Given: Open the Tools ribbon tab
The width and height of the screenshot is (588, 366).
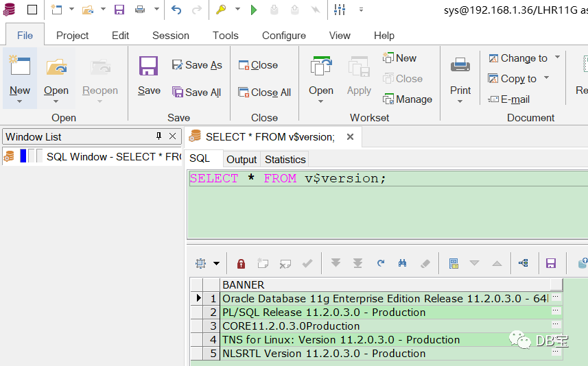Looking at the screenshot, I should 225,36.
